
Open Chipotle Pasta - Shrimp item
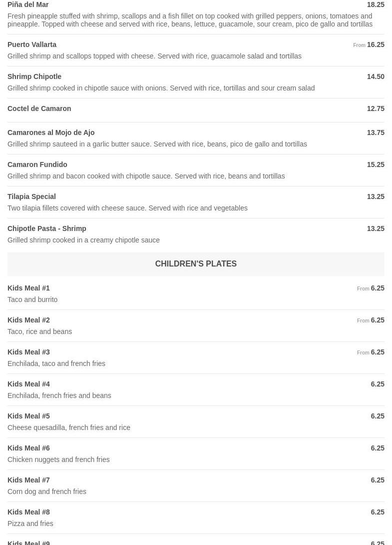click(47, 228)
